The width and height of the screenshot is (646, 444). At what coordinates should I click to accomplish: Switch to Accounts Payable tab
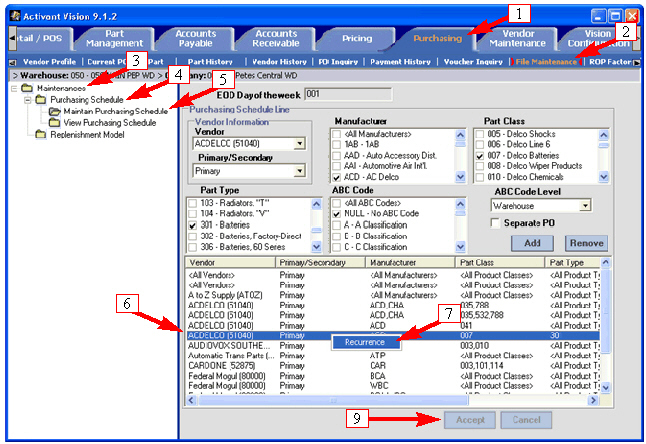click(195, 38)
